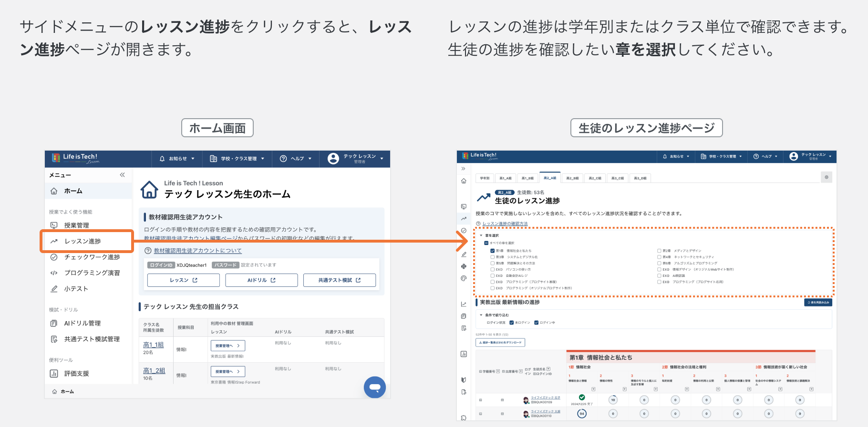Click the home icon in the collapsed sidebar

[x=464, y=181]
